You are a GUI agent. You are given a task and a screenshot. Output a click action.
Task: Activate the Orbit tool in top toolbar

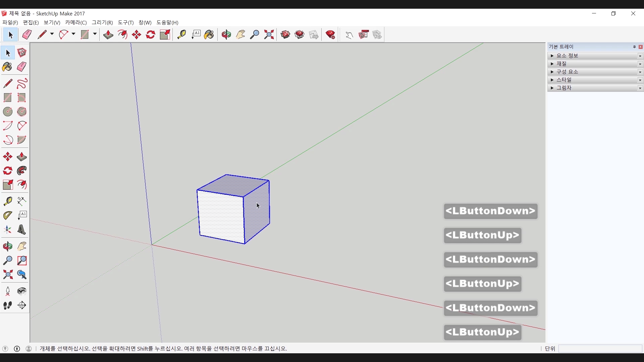(x=226, y=35)
